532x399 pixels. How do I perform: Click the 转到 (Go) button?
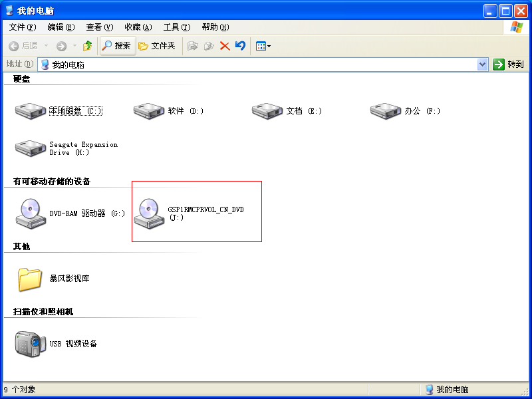508,65
